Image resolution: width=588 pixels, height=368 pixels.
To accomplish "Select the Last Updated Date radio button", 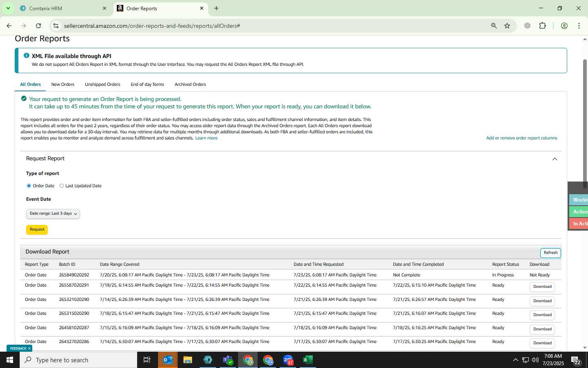I will pyautogui.click(x=62, y=186).
